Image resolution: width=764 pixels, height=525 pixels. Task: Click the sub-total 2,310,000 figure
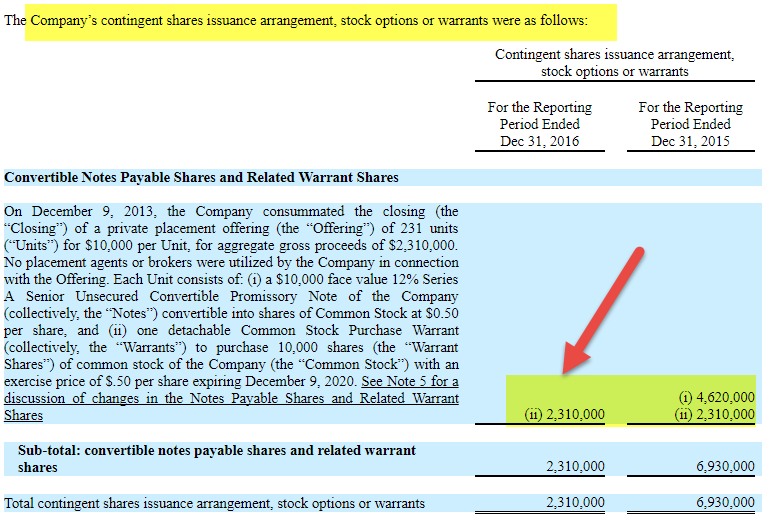[575, 467]
